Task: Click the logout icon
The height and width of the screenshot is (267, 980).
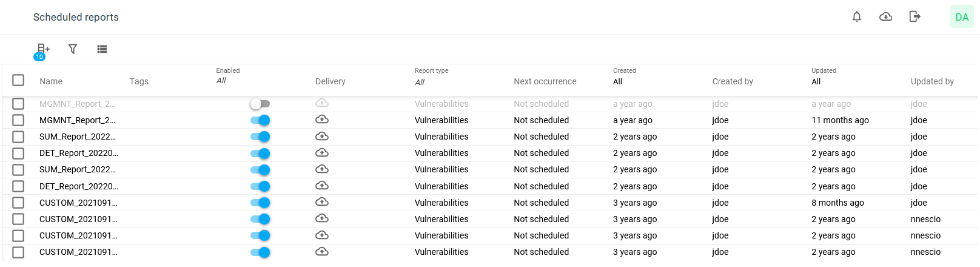Action: [915, 17]
